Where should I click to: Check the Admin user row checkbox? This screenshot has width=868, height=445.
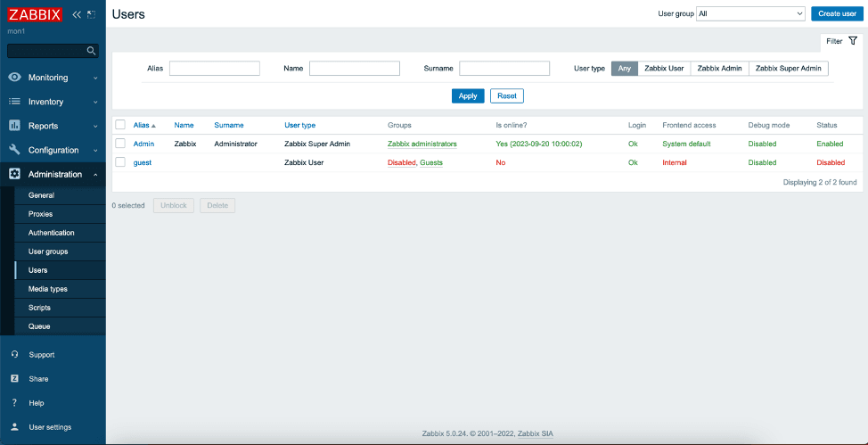(120, 144)
